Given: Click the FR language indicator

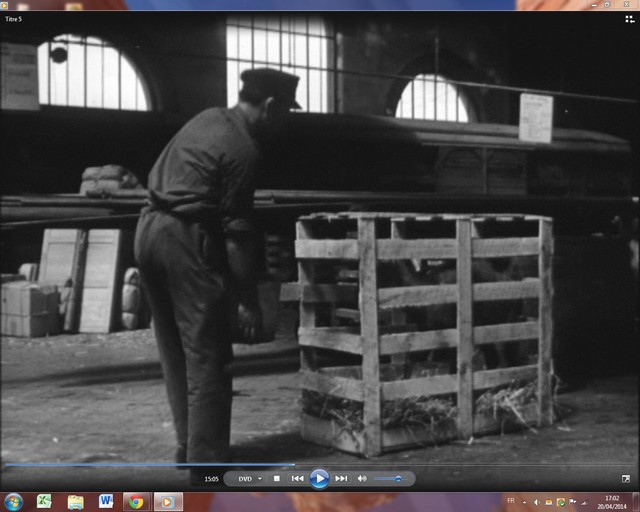Looking at the screenshot, I should tap(511, 501).
